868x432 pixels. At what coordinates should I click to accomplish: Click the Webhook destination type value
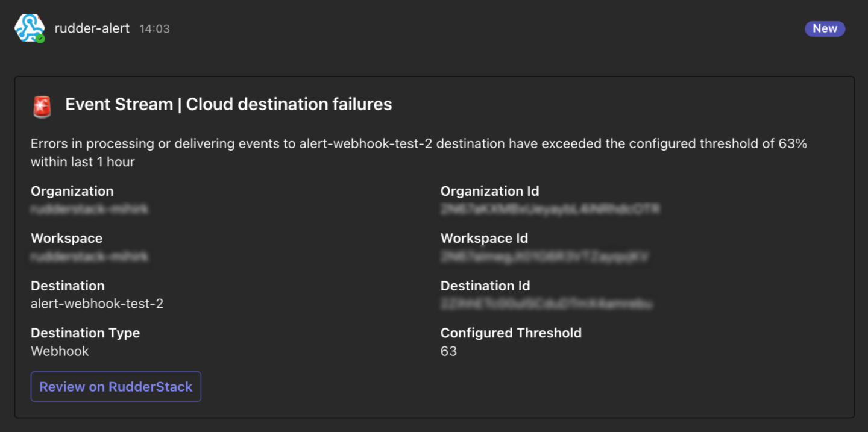coord(60,351)
